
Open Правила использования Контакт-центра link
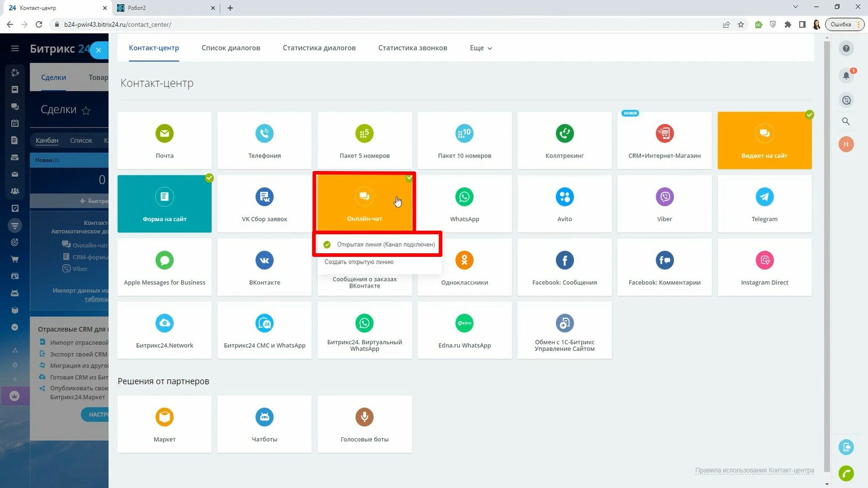(x=754, y=470)
